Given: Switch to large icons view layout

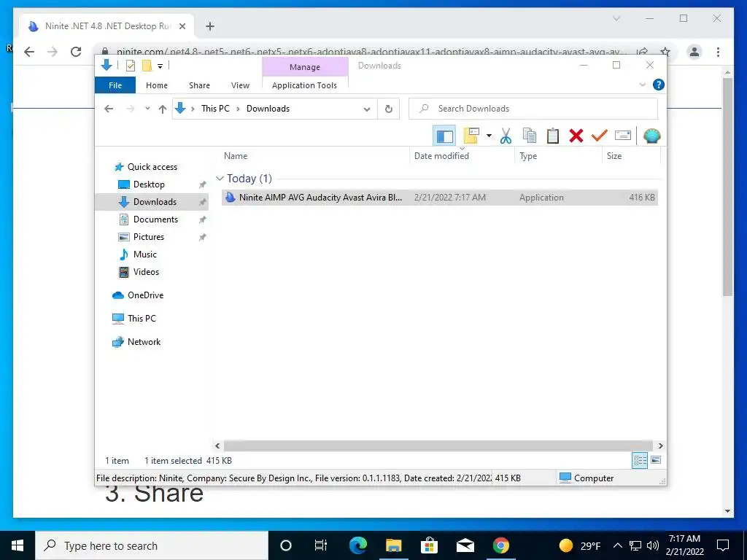Looking at the screenshot, I should click(x=656, y=460).
